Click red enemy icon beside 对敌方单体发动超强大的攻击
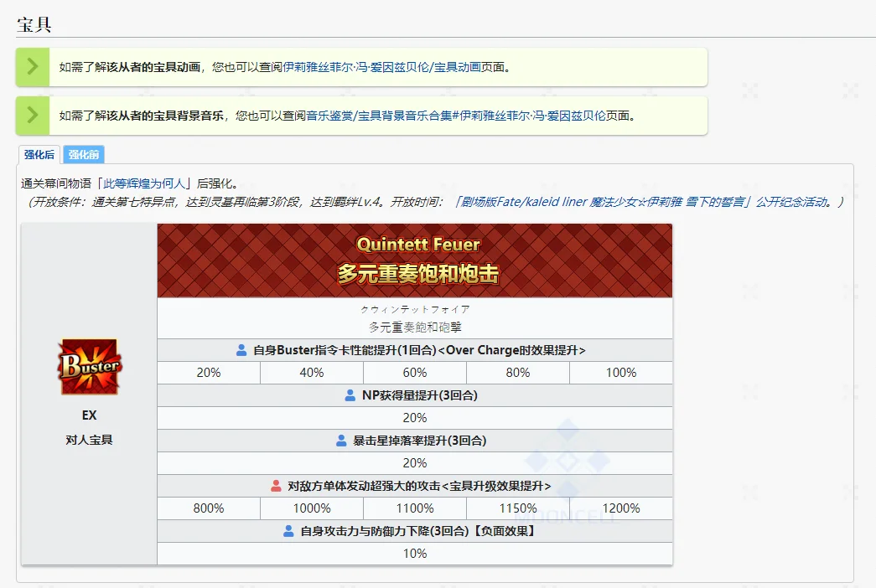876x588 pixels. point(276,486)
